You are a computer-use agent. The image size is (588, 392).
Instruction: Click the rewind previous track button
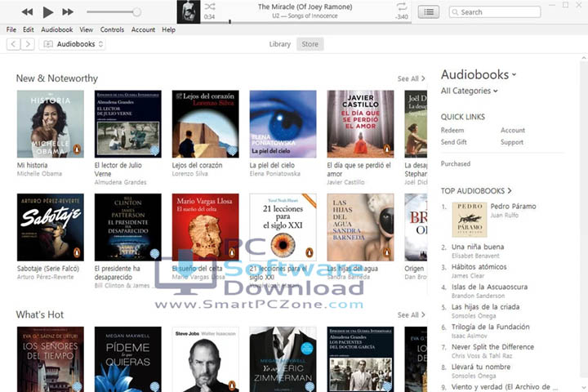click(x=27, y=12)
